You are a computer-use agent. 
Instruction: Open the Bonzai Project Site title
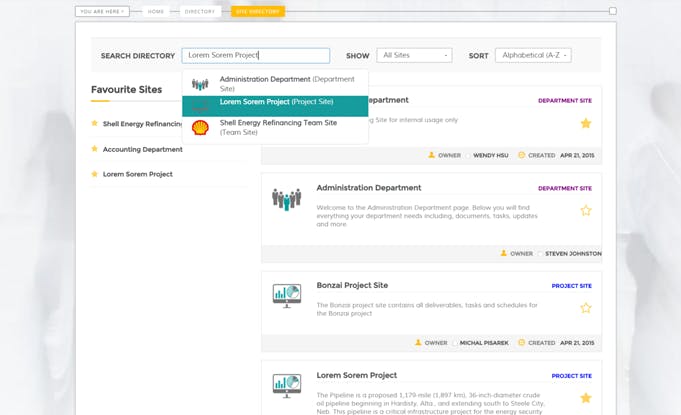point(352,285)
